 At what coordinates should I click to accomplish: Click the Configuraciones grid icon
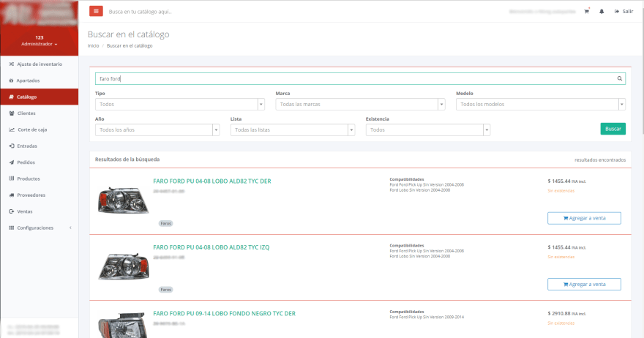(x=12, y=228)
